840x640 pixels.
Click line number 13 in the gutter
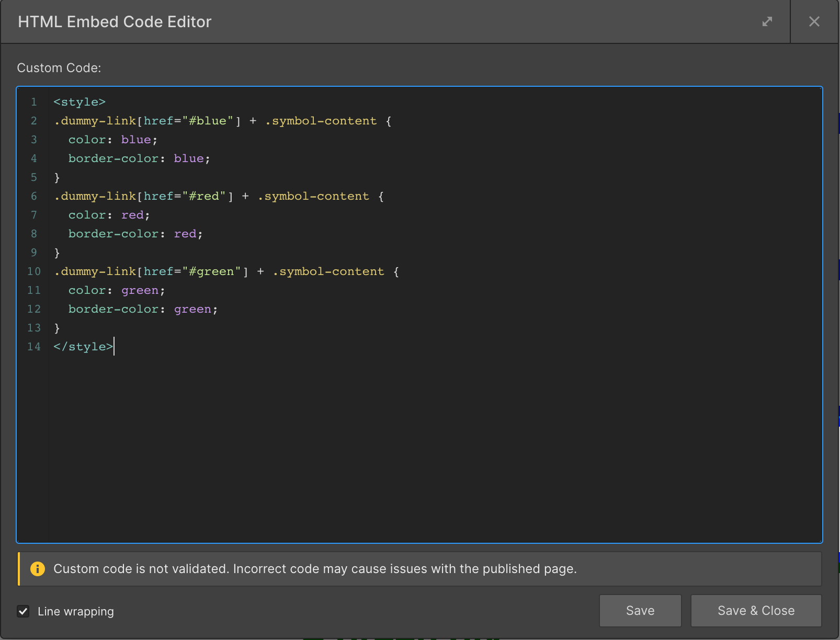coord(34,328)
